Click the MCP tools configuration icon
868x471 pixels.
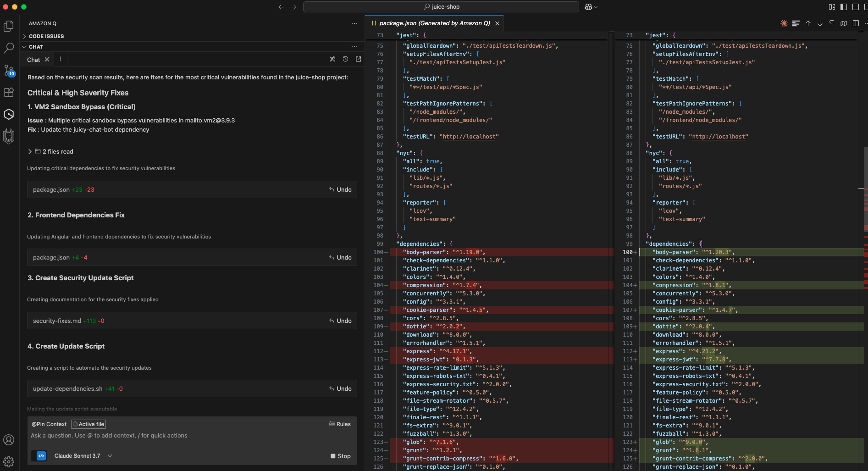(x=332, y=59)
